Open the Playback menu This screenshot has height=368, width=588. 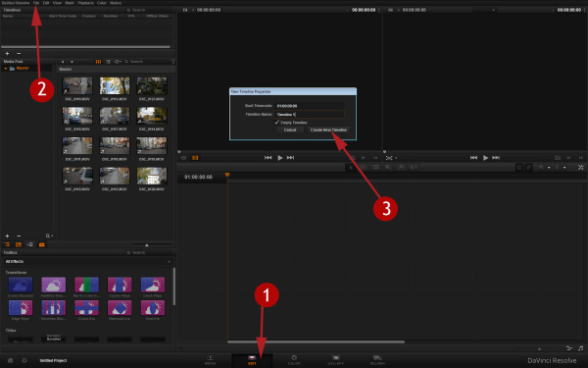85,3
